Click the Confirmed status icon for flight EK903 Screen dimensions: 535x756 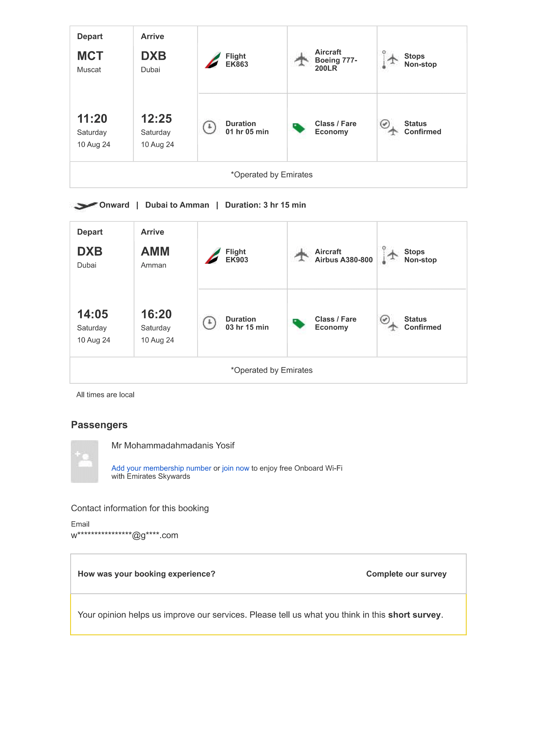[x=389, y=323]
